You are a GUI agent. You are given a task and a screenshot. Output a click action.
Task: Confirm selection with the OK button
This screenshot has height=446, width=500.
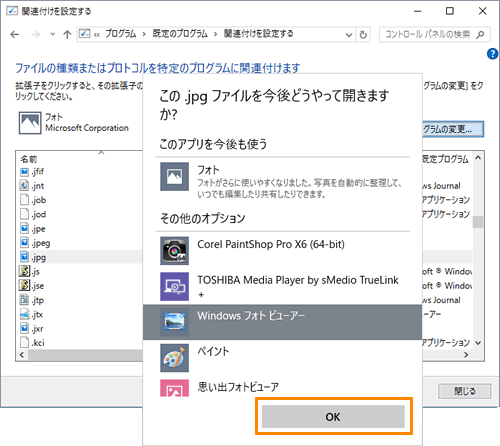[333, 417]
